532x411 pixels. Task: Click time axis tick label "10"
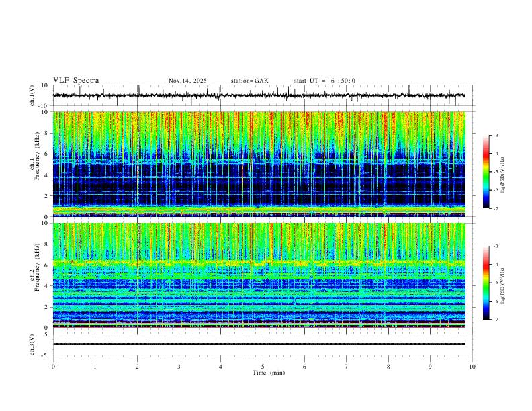(x=472, y=367)
